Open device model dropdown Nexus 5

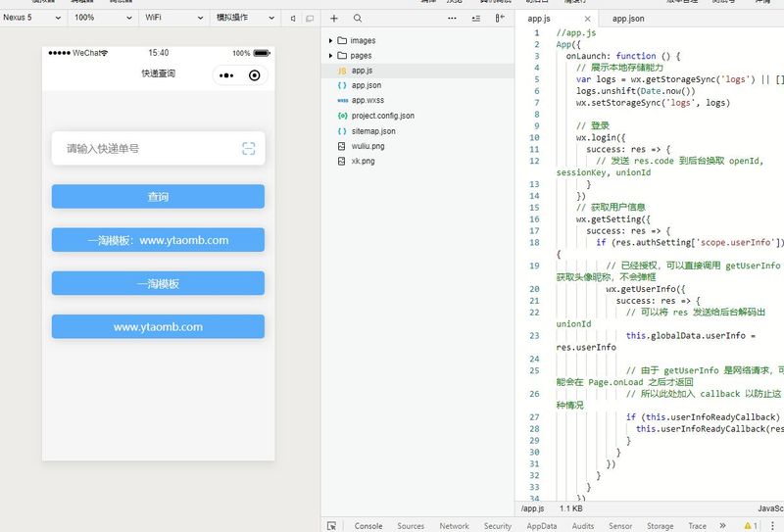pos(32,18)
